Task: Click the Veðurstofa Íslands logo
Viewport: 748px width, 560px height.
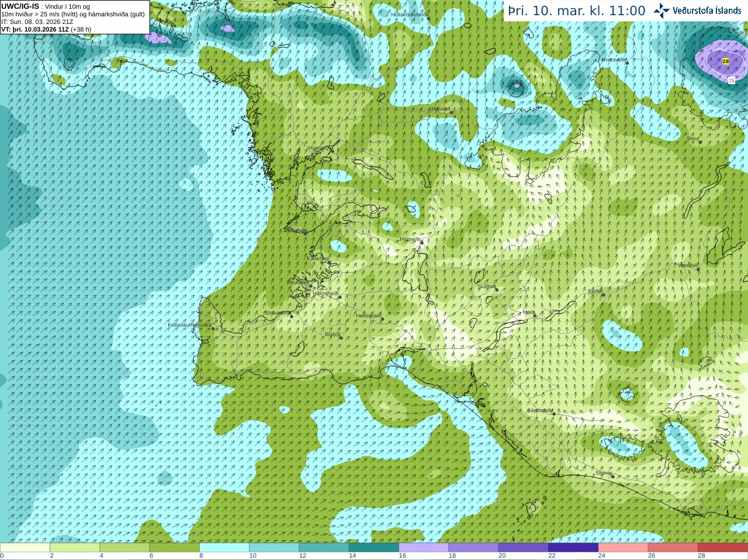Action: (x=697, y=11)
